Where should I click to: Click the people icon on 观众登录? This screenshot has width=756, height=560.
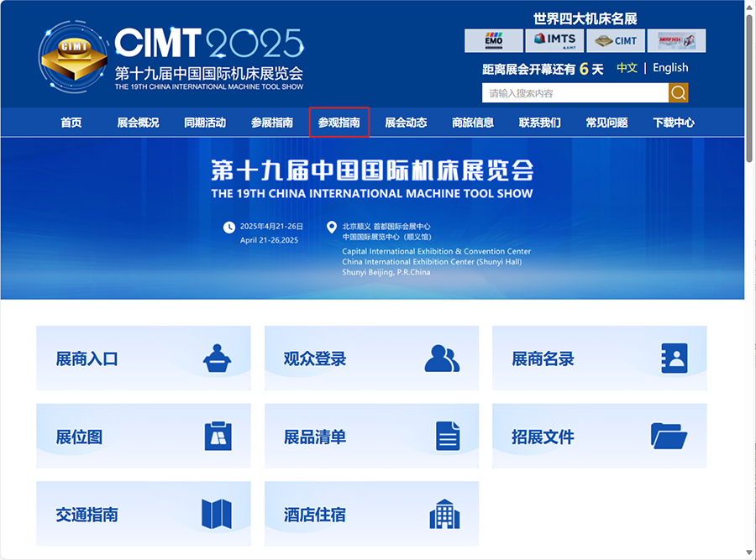(x=442, y=358)
